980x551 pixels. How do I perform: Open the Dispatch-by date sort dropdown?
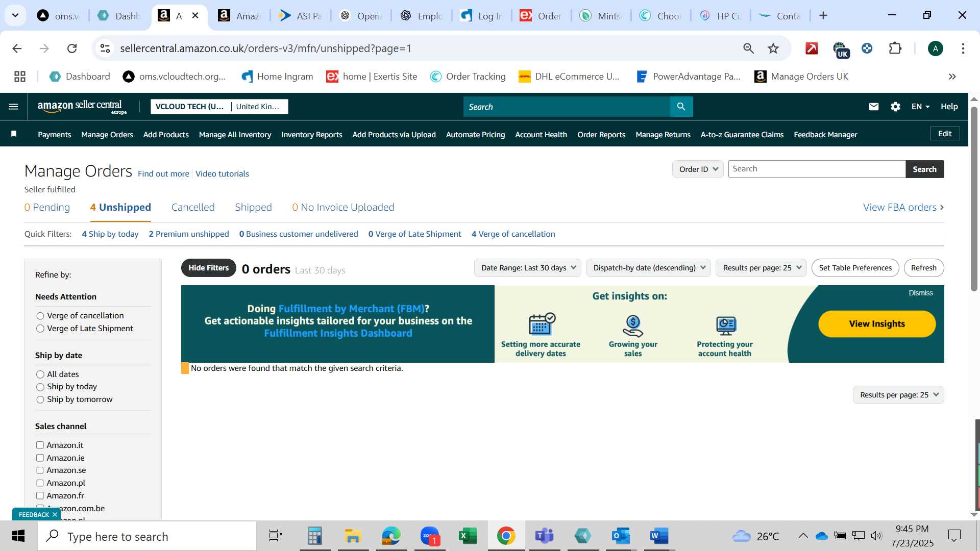[x=648, y=268]
